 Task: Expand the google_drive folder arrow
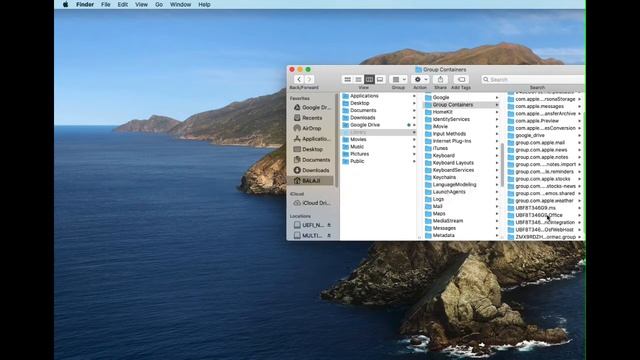click(579, 136)
